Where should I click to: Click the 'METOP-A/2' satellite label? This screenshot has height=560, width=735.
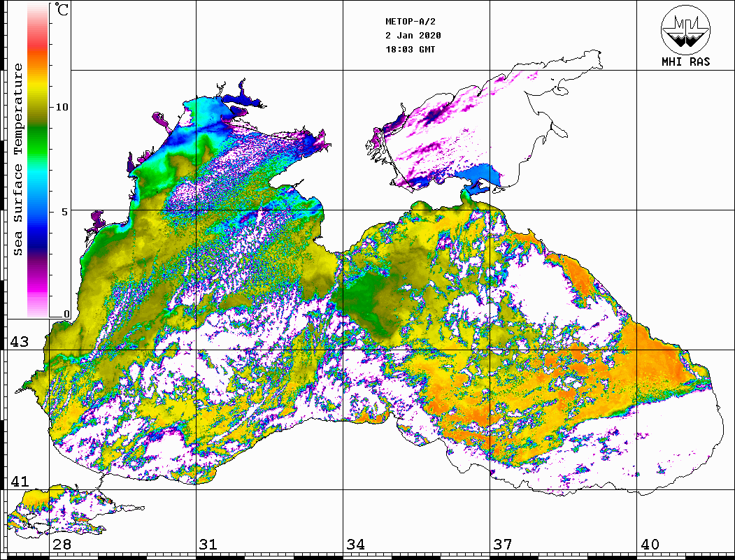pyautogui.click(x=410, y=22)
